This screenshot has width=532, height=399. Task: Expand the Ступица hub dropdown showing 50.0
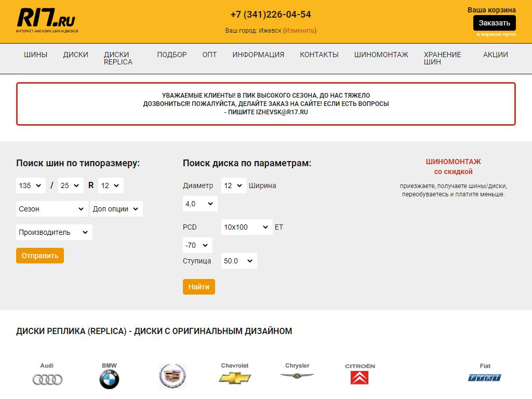pos(239,261)
